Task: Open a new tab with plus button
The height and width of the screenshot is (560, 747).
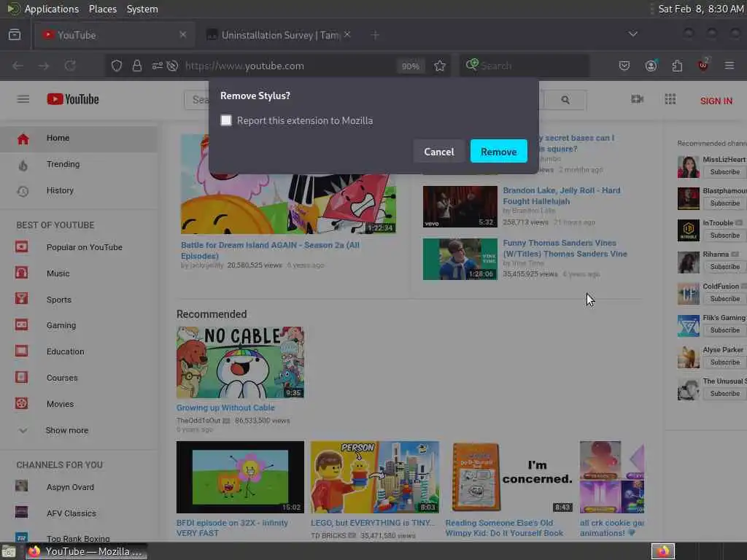Action: [x=375, y=35]
